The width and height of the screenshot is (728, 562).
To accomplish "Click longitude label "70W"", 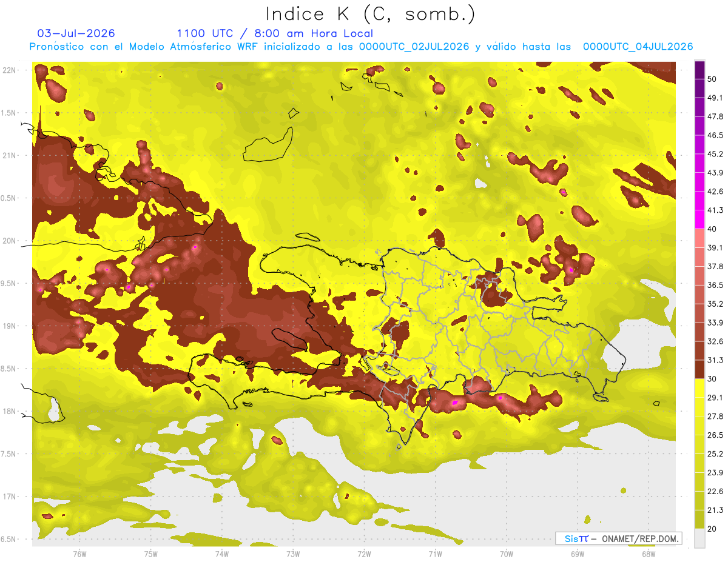I will pos(507,553).
